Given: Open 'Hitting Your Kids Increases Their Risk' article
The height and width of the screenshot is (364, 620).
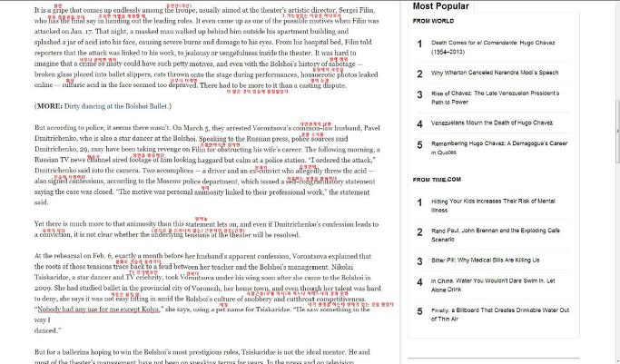Looking at the screenshot, I should coord(493,205).
